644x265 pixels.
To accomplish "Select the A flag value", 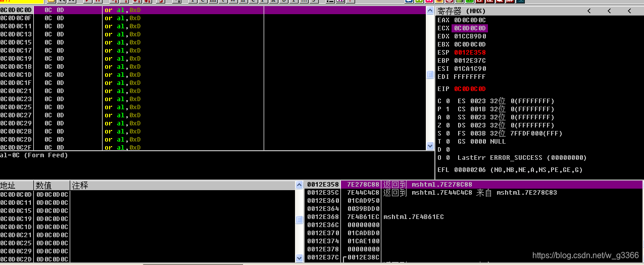I will (448, 117).
